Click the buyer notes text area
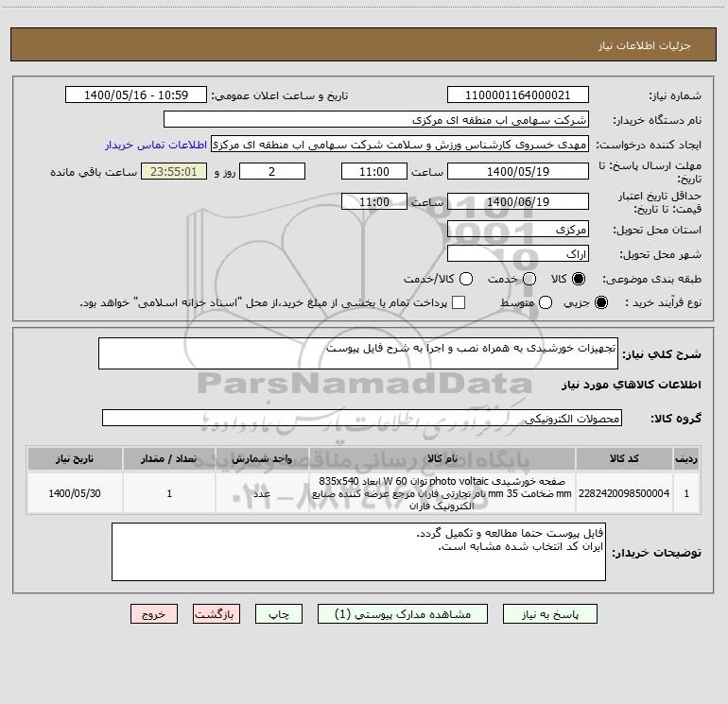Viewport: 728px width, 704px height. click(x=358, y=551)
